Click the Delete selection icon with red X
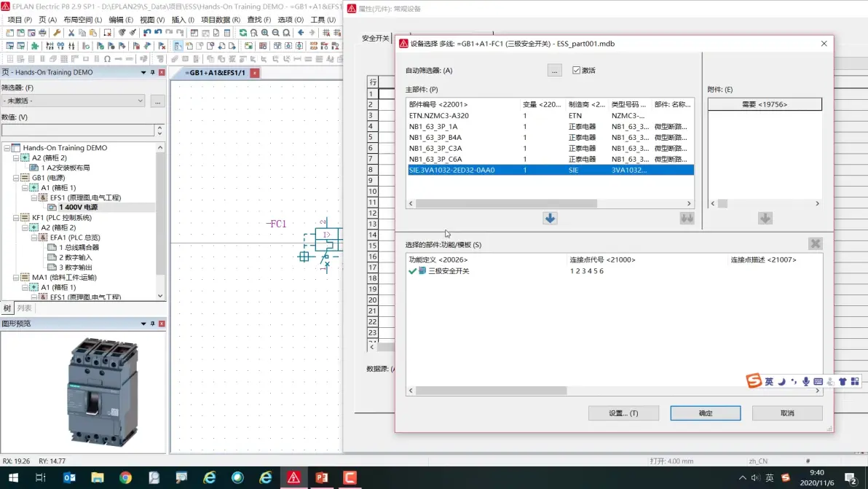The width and height of the screenshot is (868, 489). point(107,33)
